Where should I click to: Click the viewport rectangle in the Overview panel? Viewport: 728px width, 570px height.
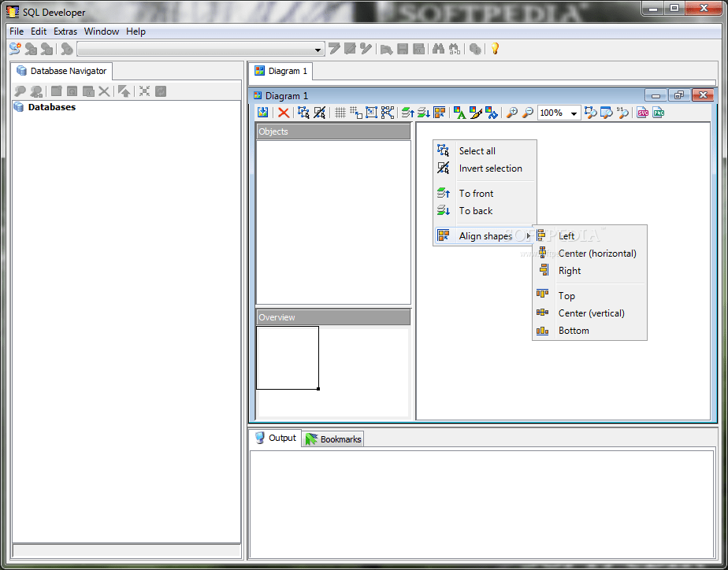tap(288, 357)
